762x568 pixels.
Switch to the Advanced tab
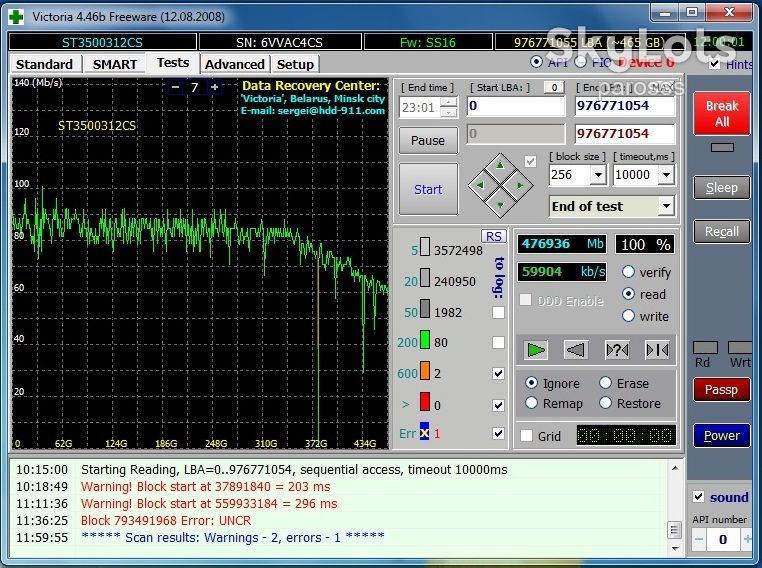(x=235, y=64)
